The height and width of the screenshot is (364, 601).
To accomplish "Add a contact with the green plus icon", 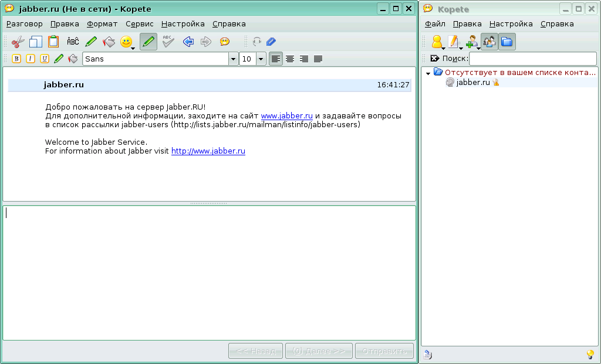I will [x=471, y=42].
